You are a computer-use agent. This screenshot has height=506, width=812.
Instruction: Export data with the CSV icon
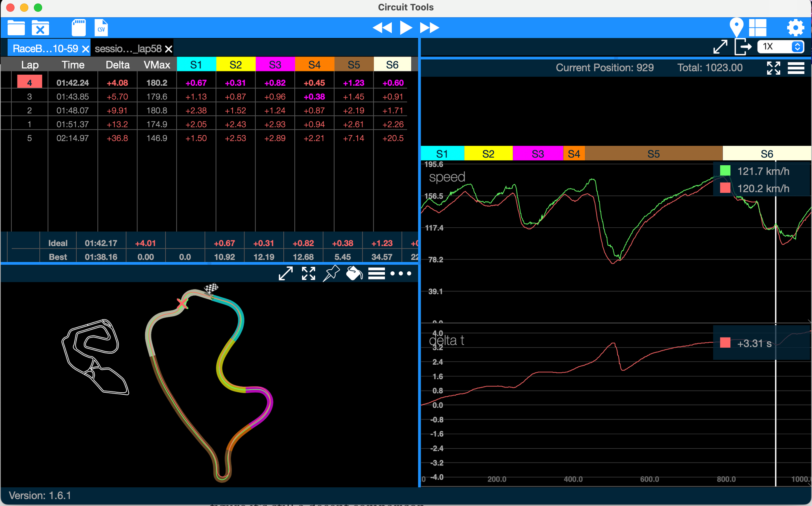click(101, 28)
